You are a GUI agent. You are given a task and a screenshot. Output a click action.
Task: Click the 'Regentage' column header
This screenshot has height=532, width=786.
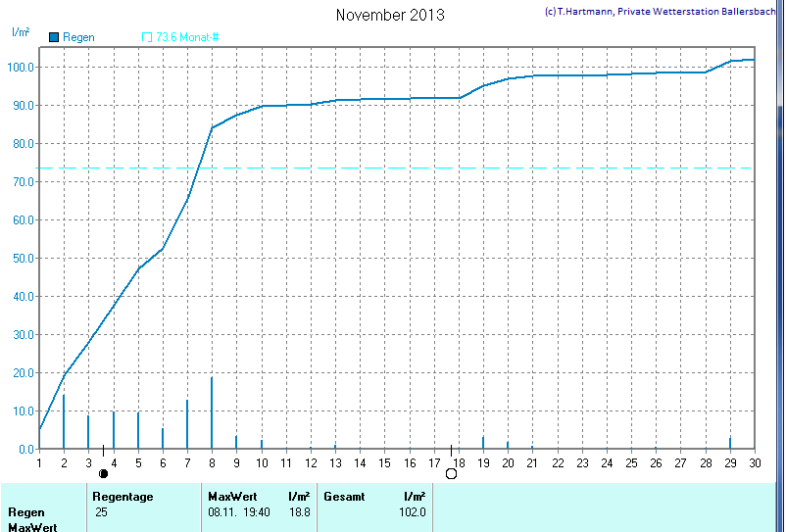123,497
